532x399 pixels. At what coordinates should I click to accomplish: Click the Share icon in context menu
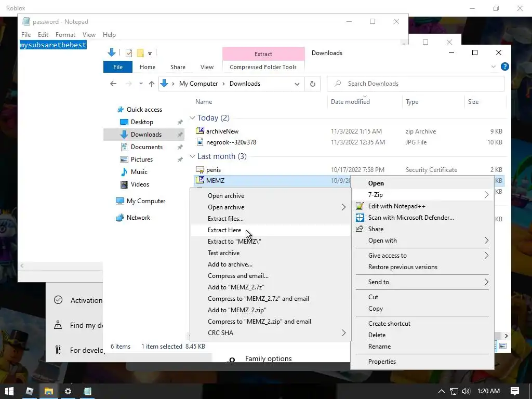point(360,229)
